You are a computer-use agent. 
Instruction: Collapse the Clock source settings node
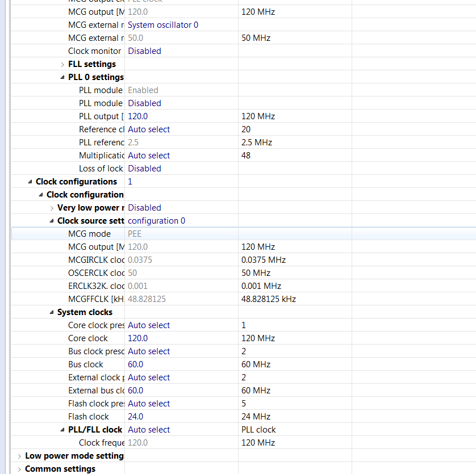coord(52,221)
